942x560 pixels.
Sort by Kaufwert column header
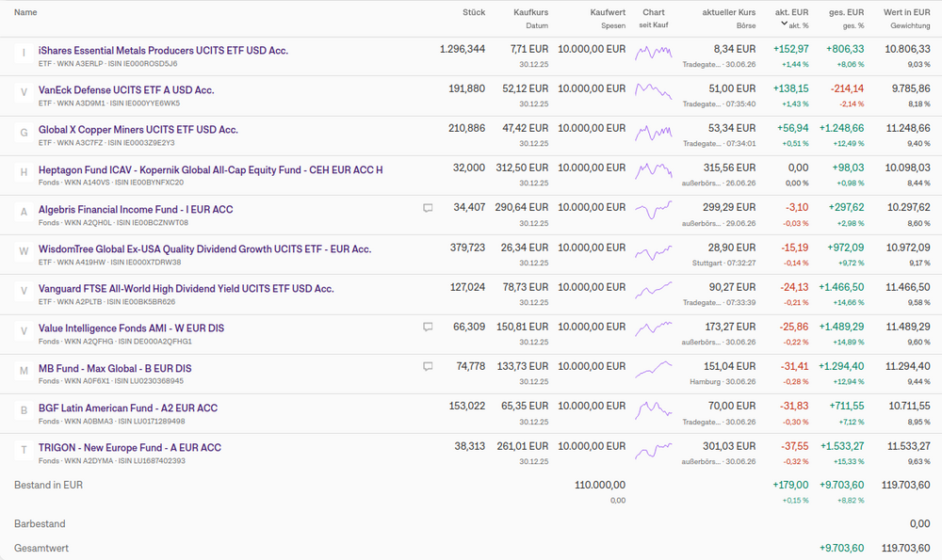click(608, 12)
